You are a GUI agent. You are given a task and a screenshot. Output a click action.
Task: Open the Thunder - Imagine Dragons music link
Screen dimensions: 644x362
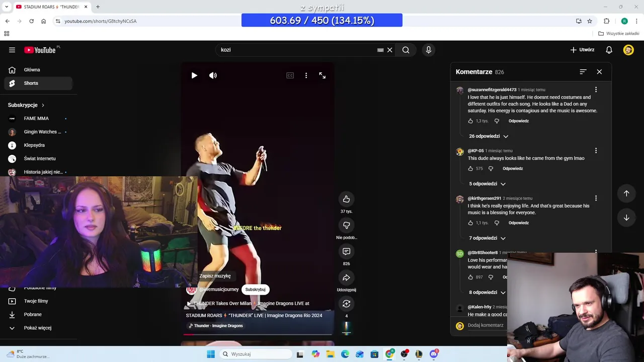[215, 326]
